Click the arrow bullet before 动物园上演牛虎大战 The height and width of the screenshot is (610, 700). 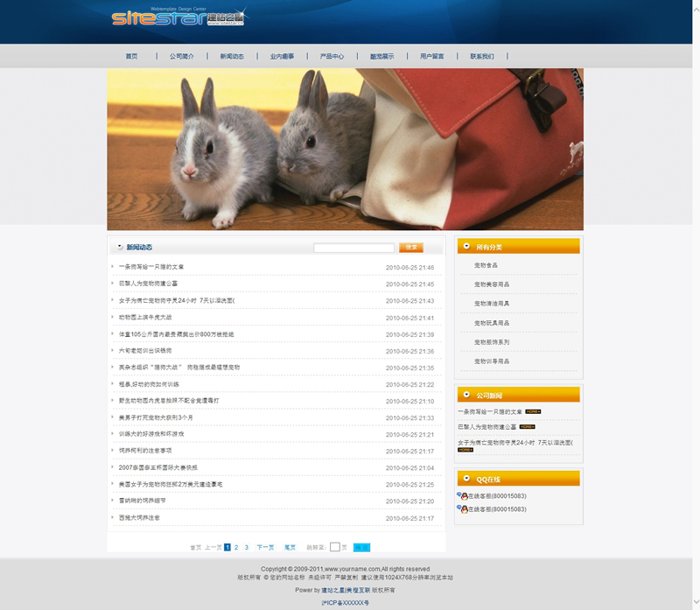pyautogui.click(x=113, y=317)
